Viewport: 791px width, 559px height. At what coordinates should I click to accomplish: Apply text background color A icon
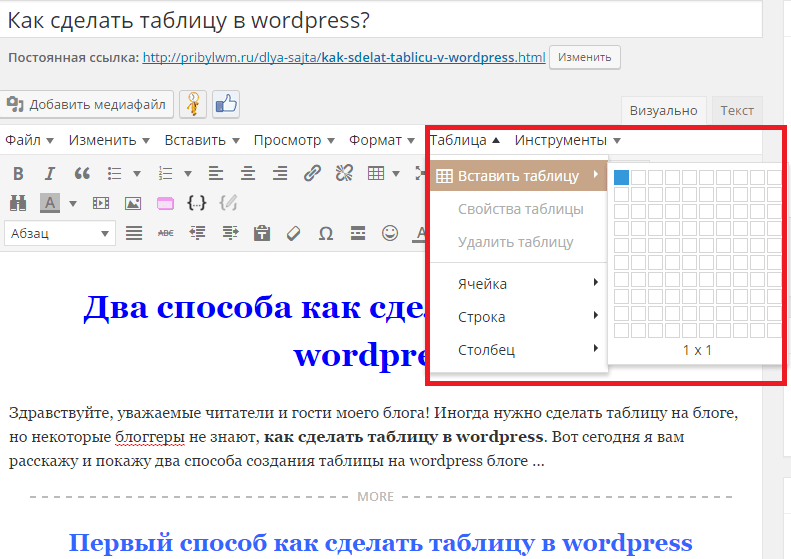pyautogui.click(x=50, y=203)
